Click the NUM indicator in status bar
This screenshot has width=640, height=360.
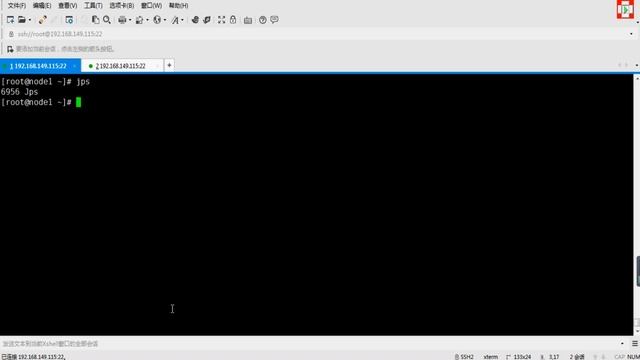(x=633, y=357)
